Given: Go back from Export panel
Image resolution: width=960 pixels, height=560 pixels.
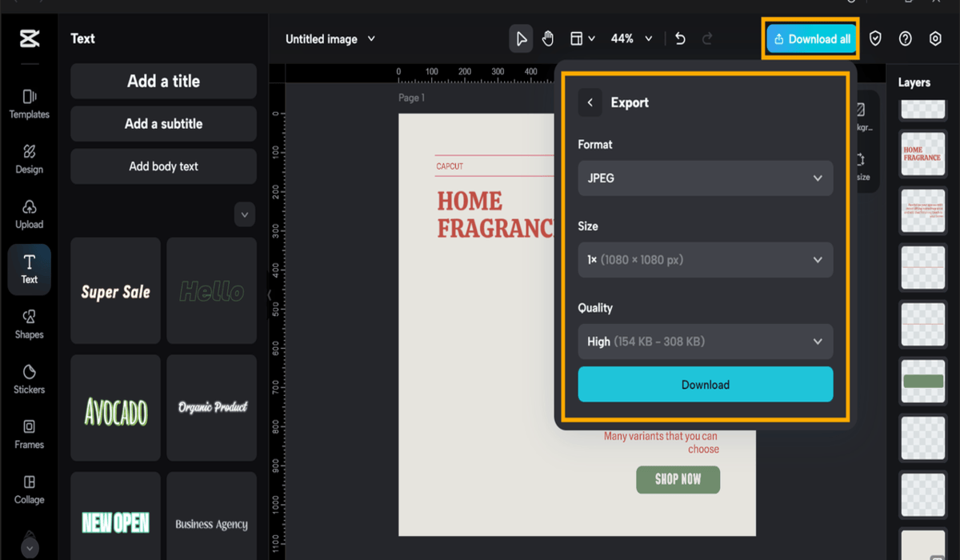Looking at the screenshot, I should click(x=590, y=102).
